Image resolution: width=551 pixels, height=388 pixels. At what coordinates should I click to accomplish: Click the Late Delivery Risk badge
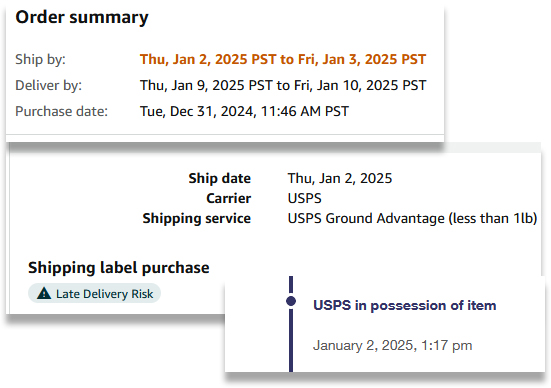[x=94, y=293]
